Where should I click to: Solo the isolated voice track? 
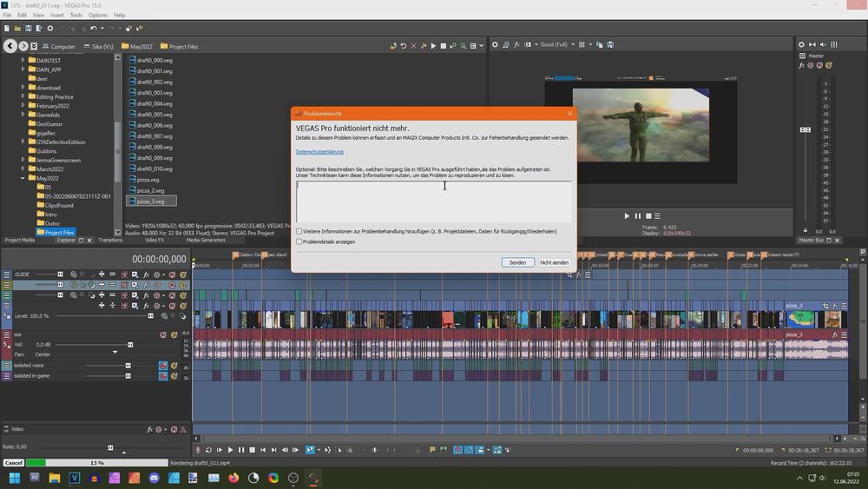click(x=174, y=366)
